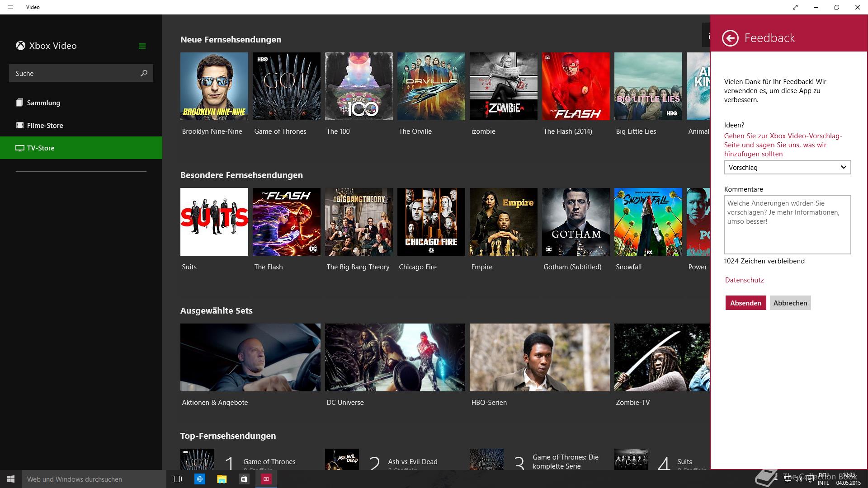
Task: Open the hamburger menu in title bar
Action: pyautogui.click(x=10, y=7)
